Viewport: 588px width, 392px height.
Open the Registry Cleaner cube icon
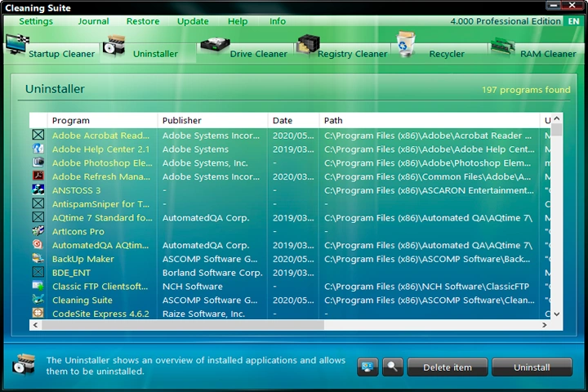(x=308, y=44)
